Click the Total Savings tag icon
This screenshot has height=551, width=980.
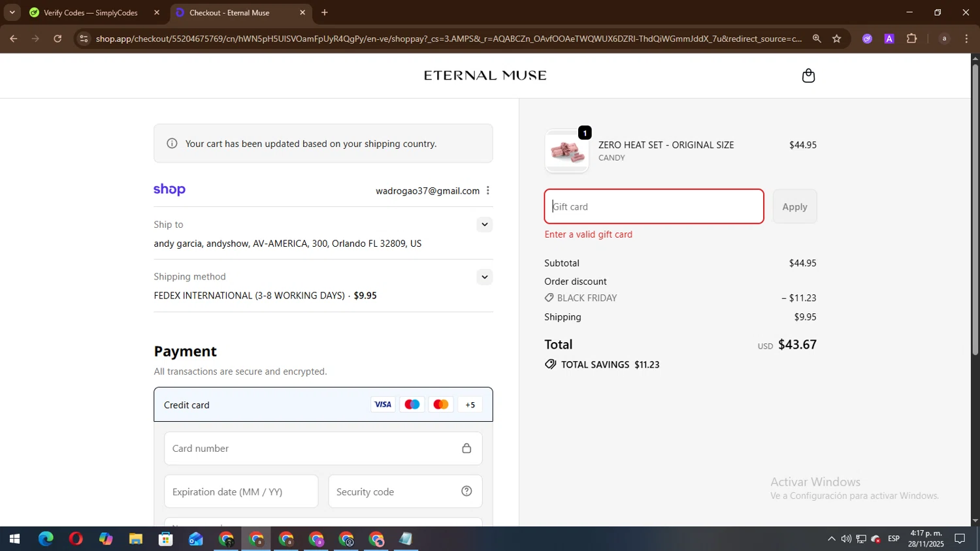[551, 364]
